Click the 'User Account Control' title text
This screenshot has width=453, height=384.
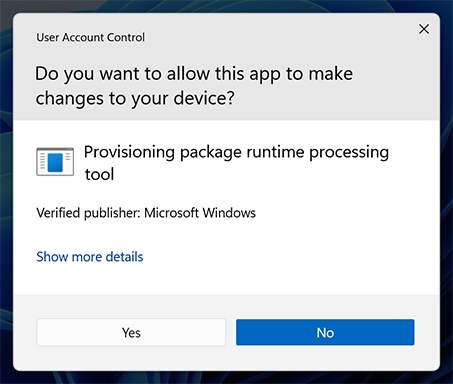click(91, 37)
